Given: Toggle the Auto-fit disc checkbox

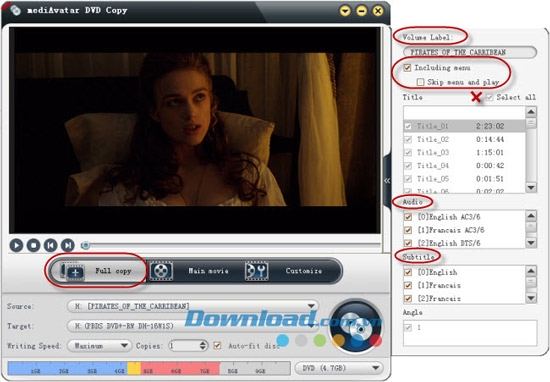Looking at the screenshot, I should (x=217, y=346).
